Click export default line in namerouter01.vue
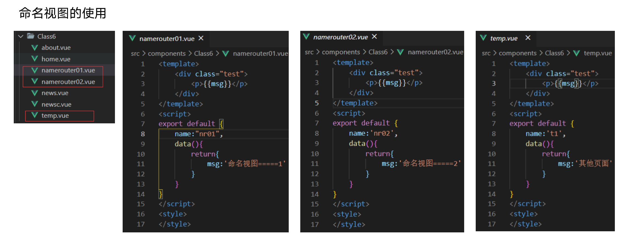Image resolution: width=644 pixels, height=250 pixels. (x=191, y=124)
